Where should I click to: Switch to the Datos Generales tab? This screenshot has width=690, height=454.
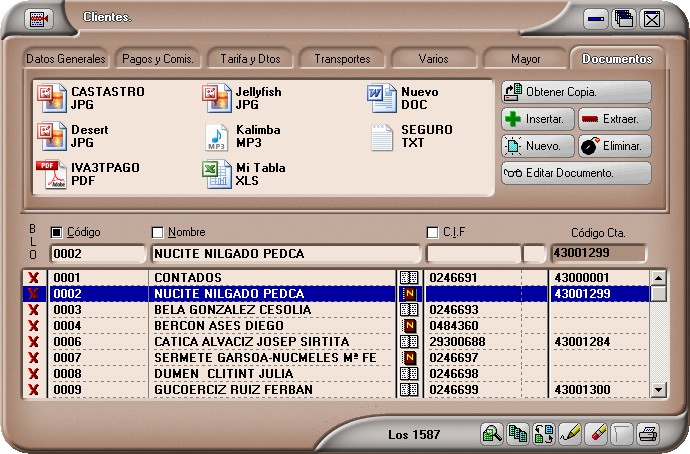click(66, 59)
